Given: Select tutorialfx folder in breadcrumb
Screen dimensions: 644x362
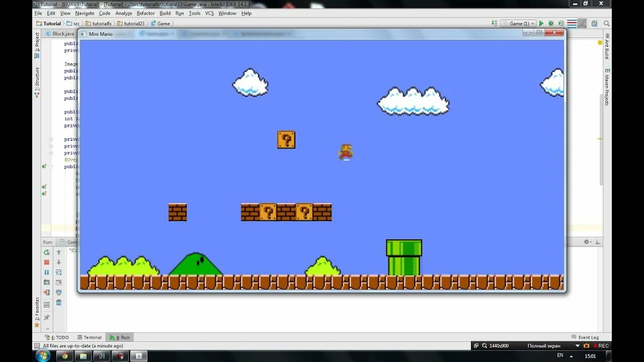Looking at the screenshot, I should click(99, 24).
